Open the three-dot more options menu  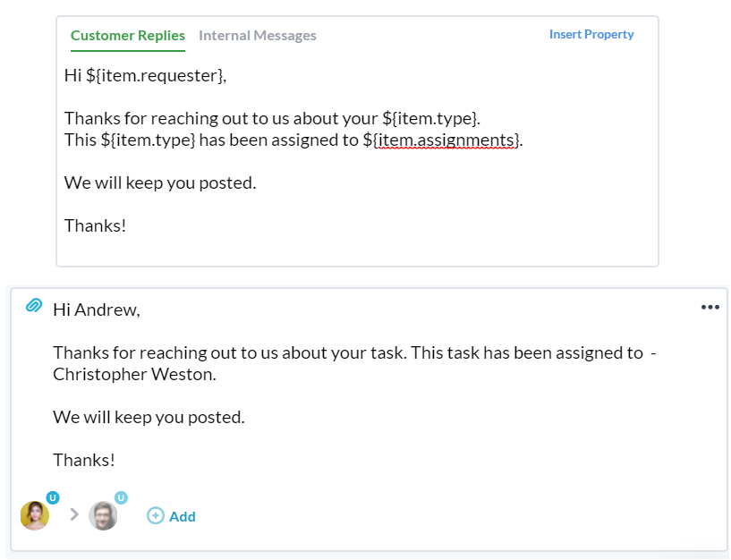(710, 307)
